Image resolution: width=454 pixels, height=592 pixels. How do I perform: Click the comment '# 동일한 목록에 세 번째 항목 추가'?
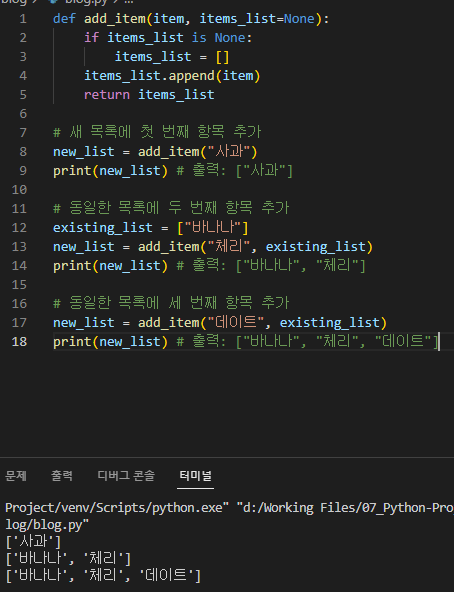(171, 303)
